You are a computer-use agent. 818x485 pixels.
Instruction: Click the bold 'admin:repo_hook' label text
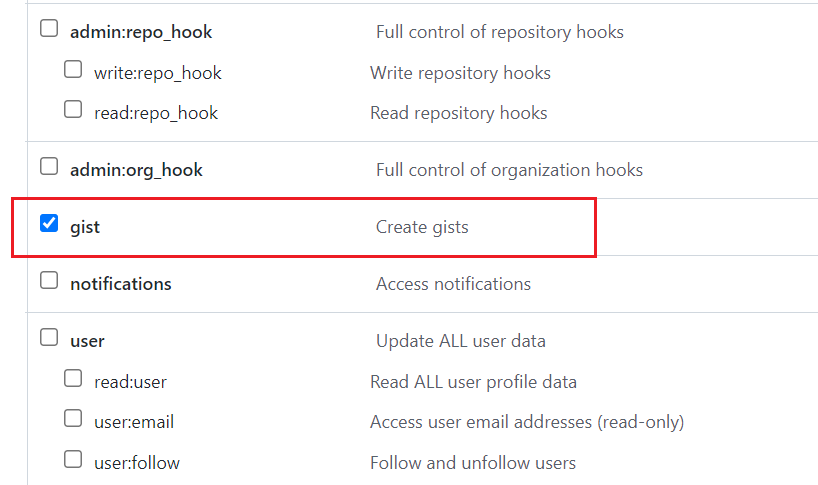click(x=141, y=32)
